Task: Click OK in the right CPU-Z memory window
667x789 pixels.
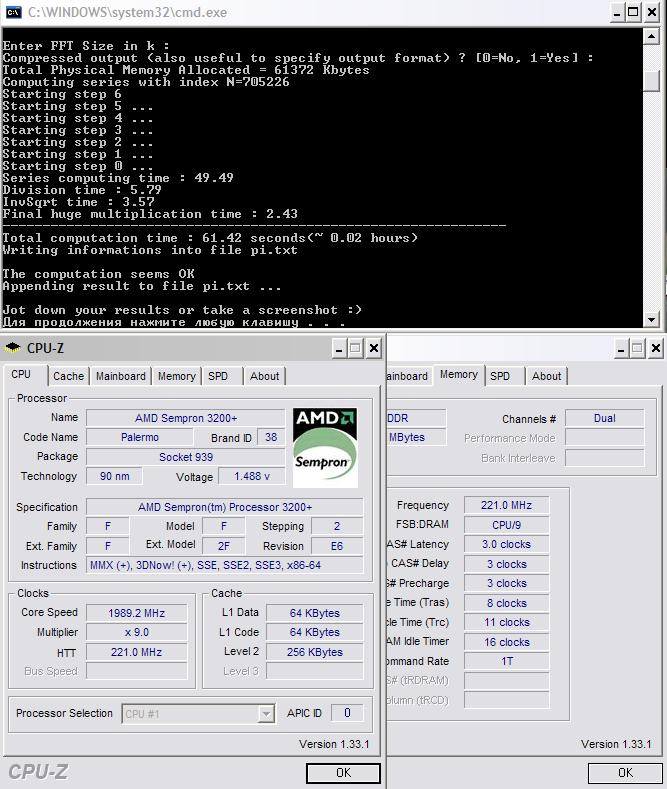Action: 625,773
